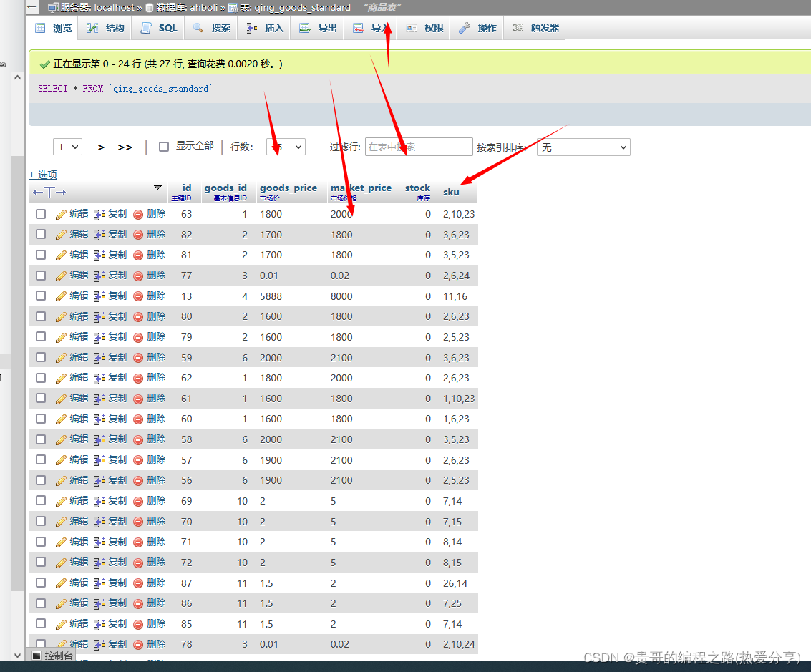Click the red delete icon for row id 62

tap(138, 378)
